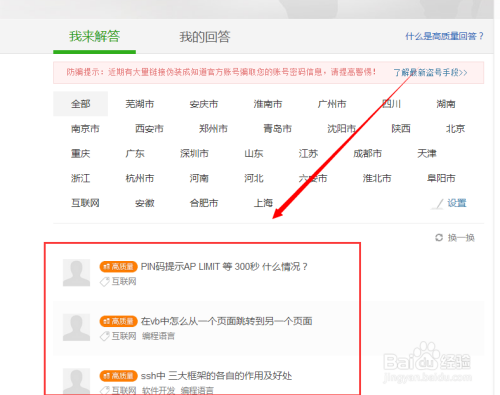Click the tag icon under the vb question

point(105,337)
